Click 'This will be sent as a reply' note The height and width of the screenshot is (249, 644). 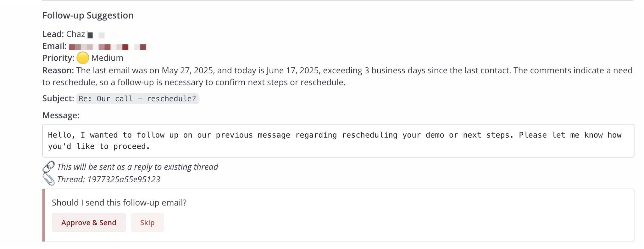tap(137, 167)
